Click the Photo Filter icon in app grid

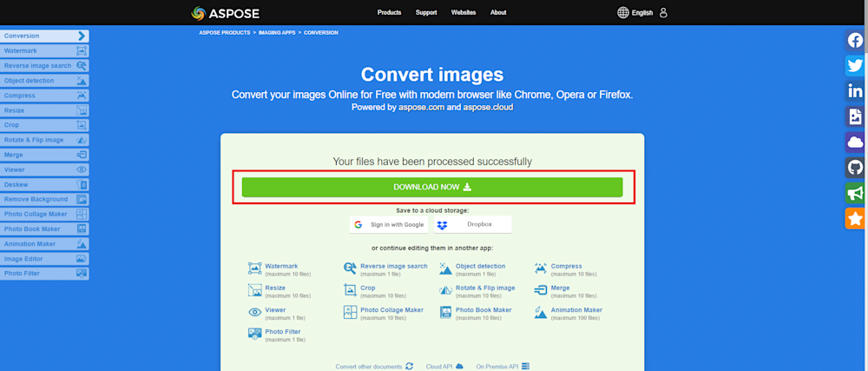pyautogui.click(x=254, y=334)
